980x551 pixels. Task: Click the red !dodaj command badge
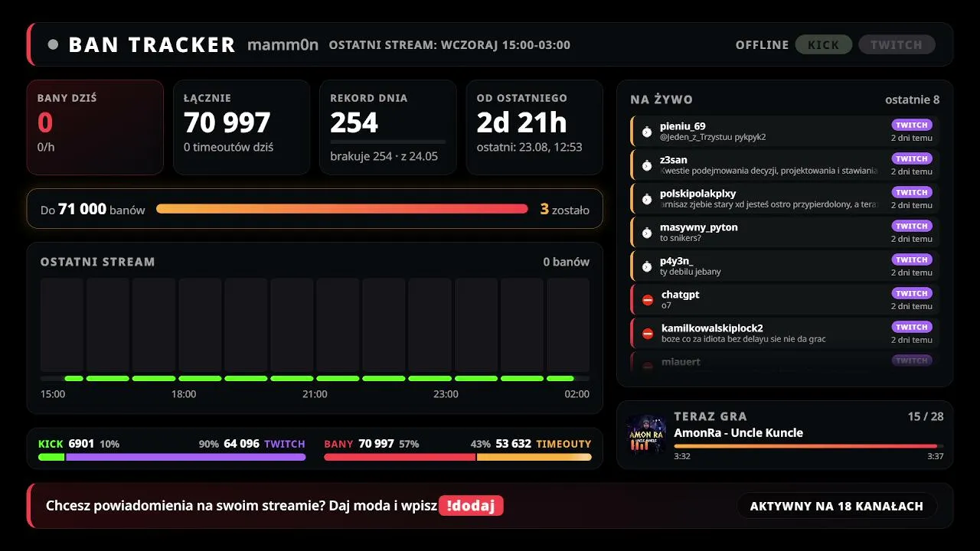coord(471,506)
